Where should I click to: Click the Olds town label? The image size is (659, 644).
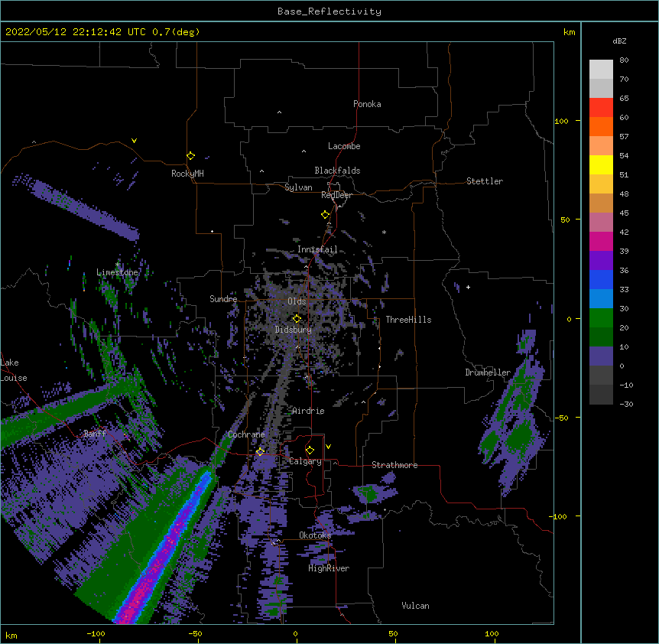tap(297, 301)
